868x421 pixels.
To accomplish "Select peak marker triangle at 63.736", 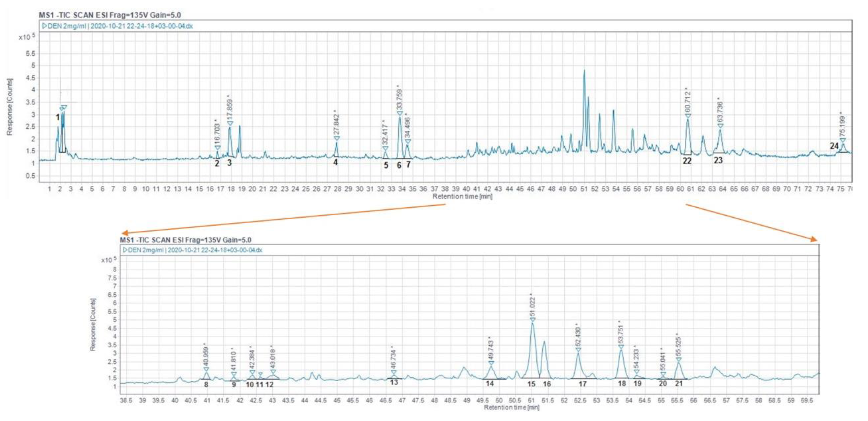I will click(x=720, y=126).
